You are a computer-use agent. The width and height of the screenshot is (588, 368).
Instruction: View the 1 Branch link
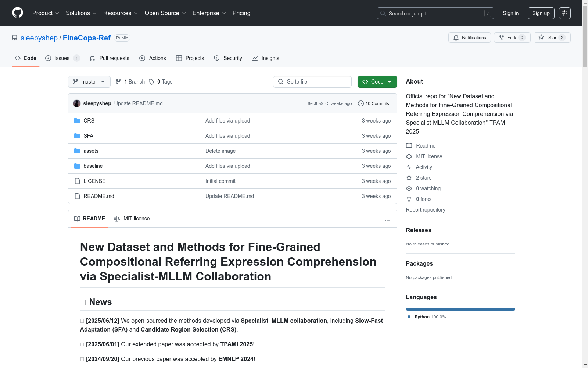tap(130, 82)
